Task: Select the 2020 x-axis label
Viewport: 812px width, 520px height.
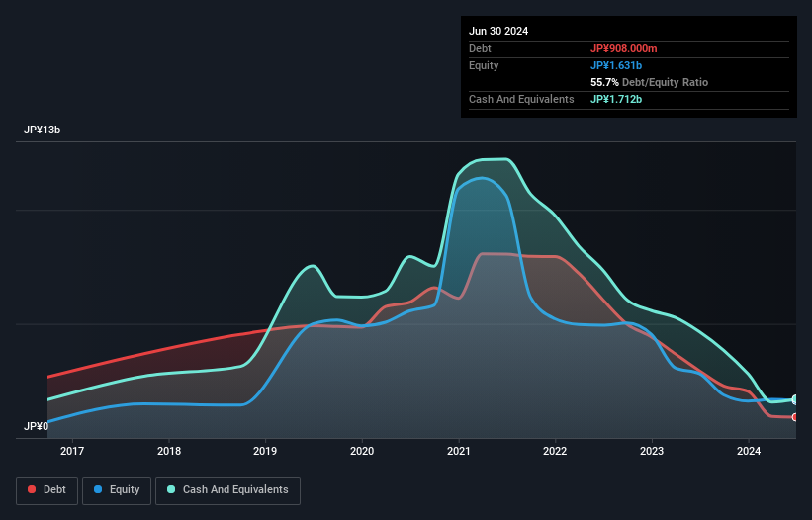Action: (x=362, y=451)
